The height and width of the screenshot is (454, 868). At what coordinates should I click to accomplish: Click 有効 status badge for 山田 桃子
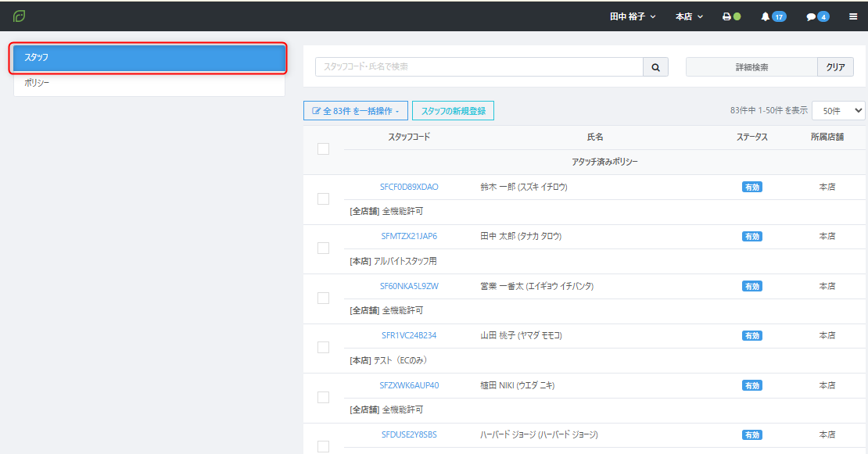click(x=751, y=336)
